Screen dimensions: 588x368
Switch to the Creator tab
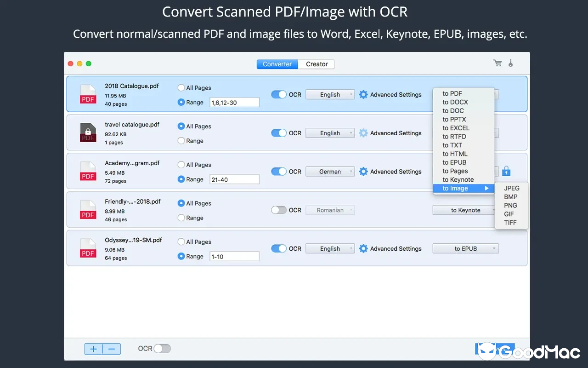(x=316, y=64)
